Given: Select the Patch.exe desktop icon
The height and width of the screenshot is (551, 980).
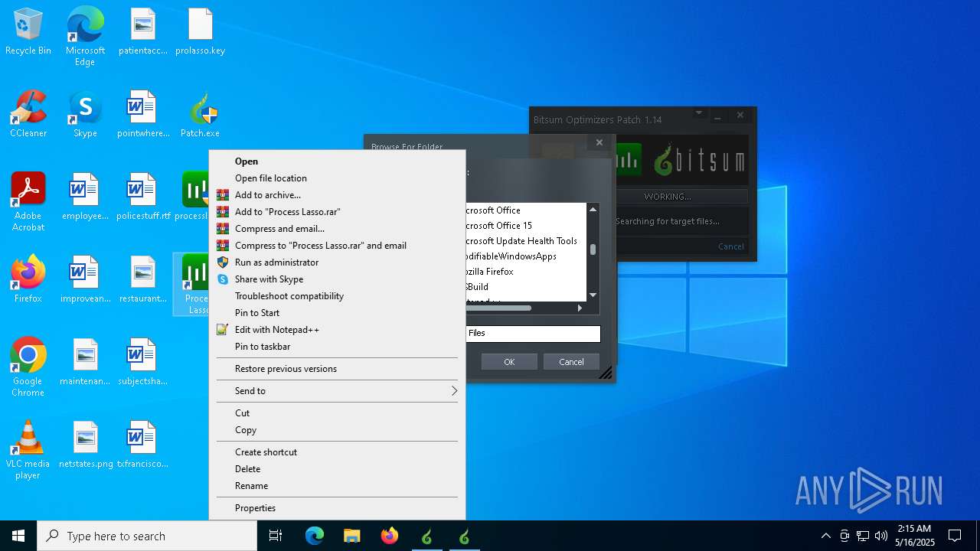Looking at the screenshot, I should (x=200, y=114).
